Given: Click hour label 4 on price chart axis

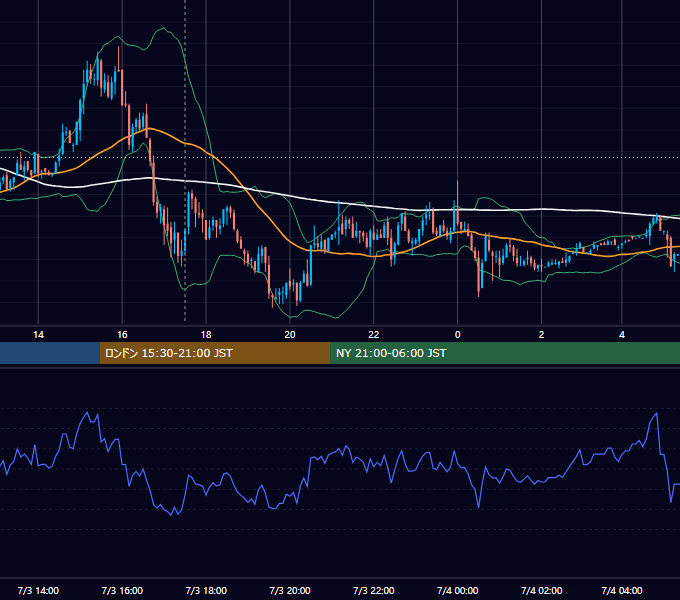Looking at the screenshot, I should [621, 335].
